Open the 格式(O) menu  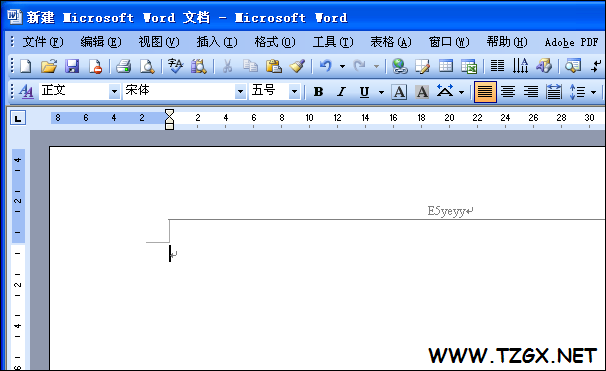click(275, 42)
